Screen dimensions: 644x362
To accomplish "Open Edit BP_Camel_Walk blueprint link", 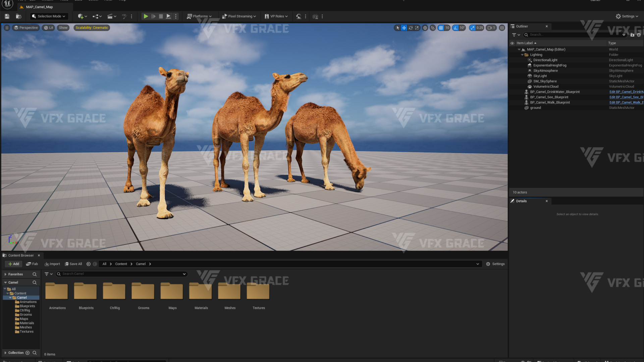I will click(x=626, y=103).
